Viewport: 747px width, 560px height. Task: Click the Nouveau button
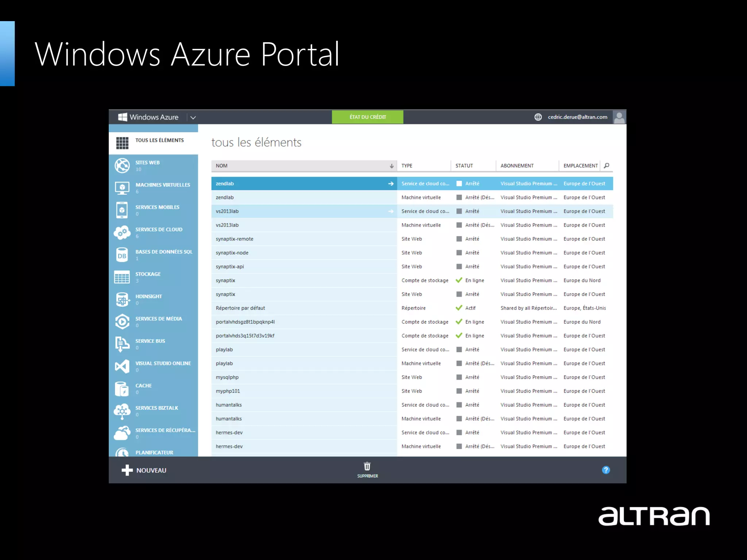tap(144, 470)
